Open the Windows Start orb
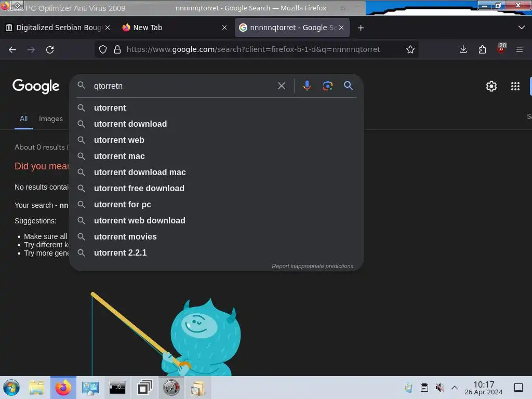 tap(11, 388)
